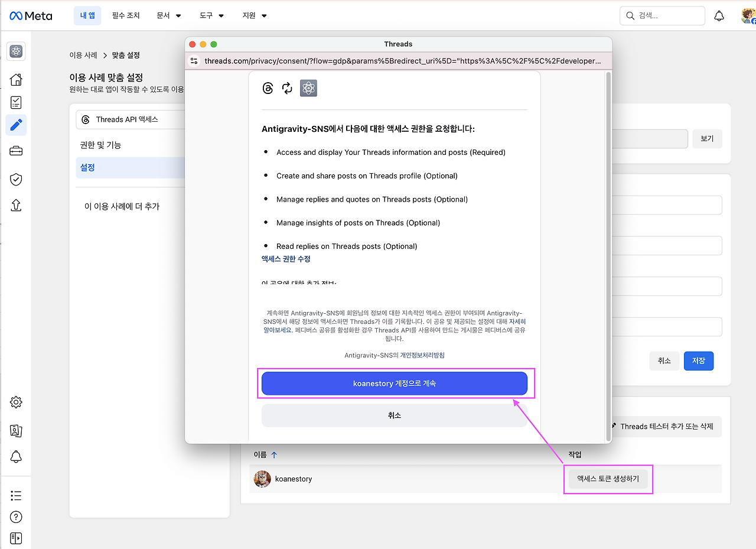Click the atom app icon in consent dialog
Viewport: 756px width, 549px height.
click(308, 89)
